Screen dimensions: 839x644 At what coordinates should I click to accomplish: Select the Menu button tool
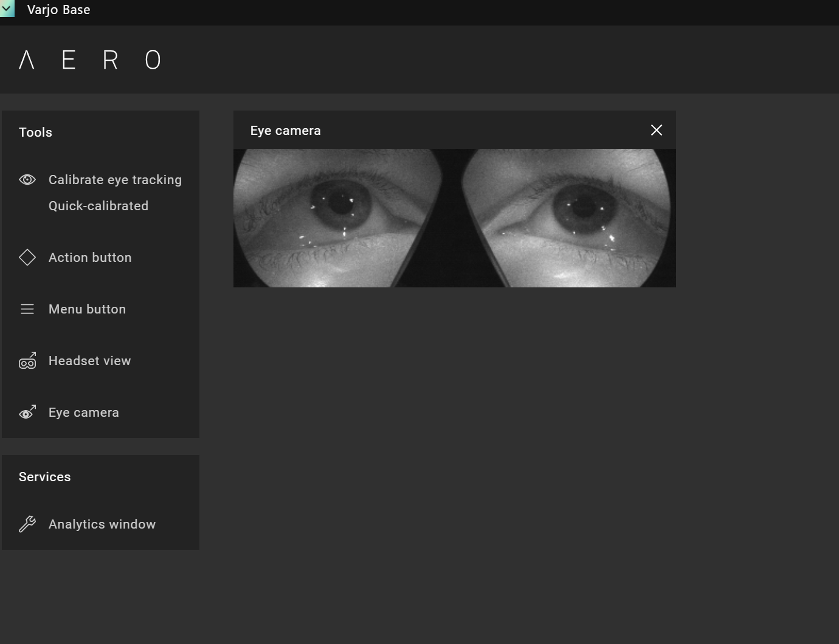(x=87, y=309)
